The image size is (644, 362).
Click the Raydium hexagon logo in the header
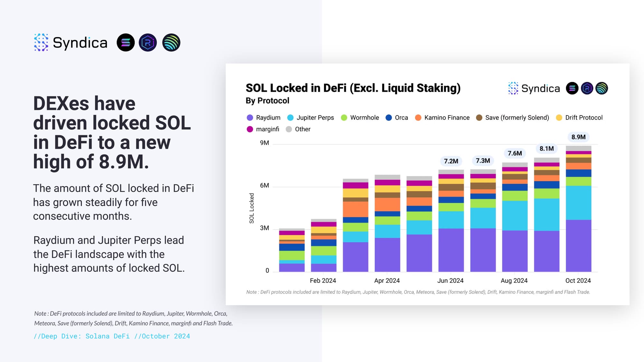tap(148, 42)
